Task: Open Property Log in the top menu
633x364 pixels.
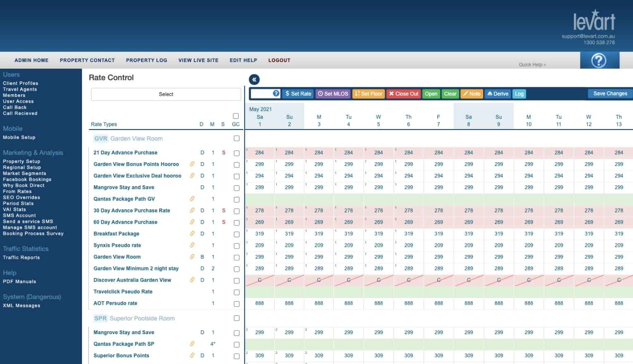Action: tap(146, 60)
